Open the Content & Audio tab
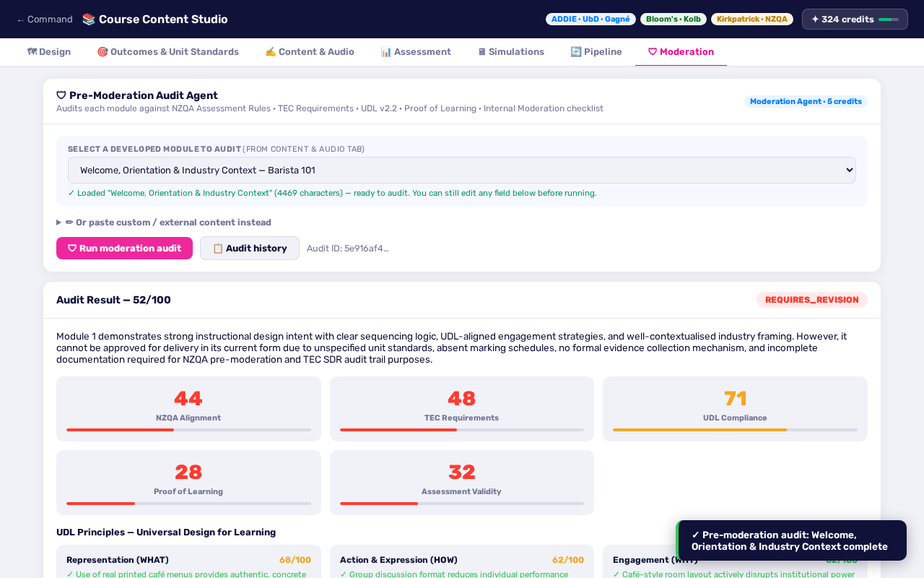 310,52
